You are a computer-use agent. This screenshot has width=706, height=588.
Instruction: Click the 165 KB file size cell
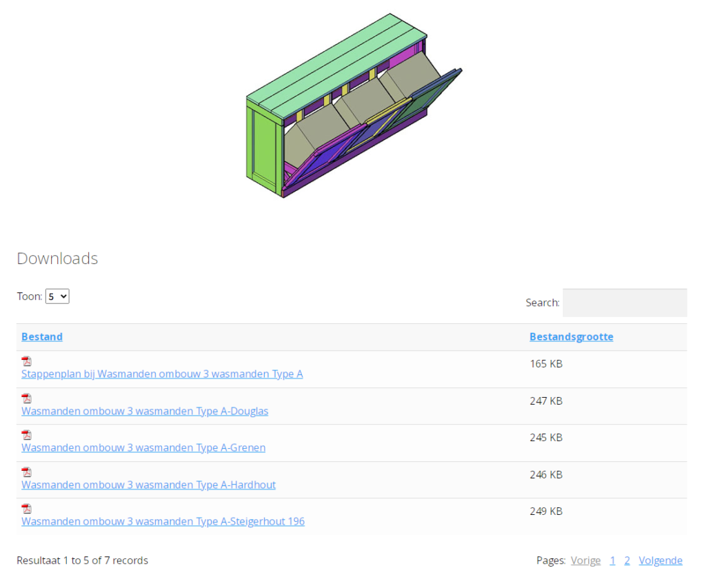click(x=546, y=364)
